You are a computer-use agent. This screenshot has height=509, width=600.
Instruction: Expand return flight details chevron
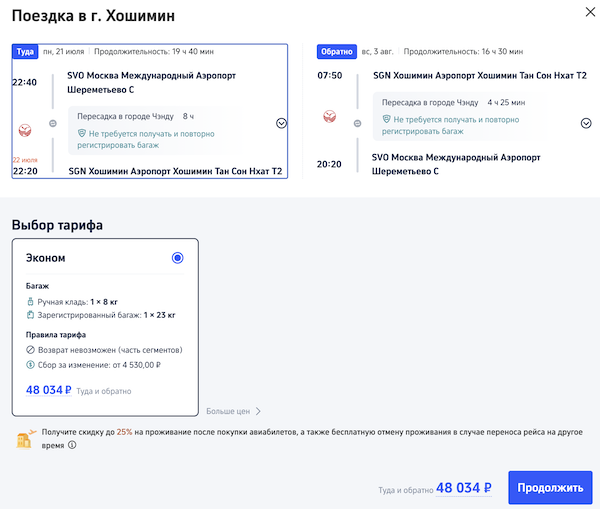[586, 123]
